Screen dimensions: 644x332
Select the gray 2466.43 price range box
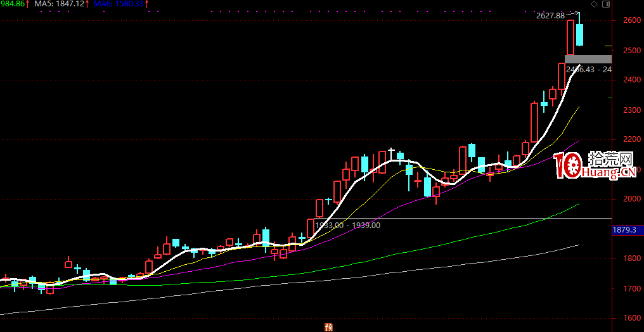click(588, 59)
